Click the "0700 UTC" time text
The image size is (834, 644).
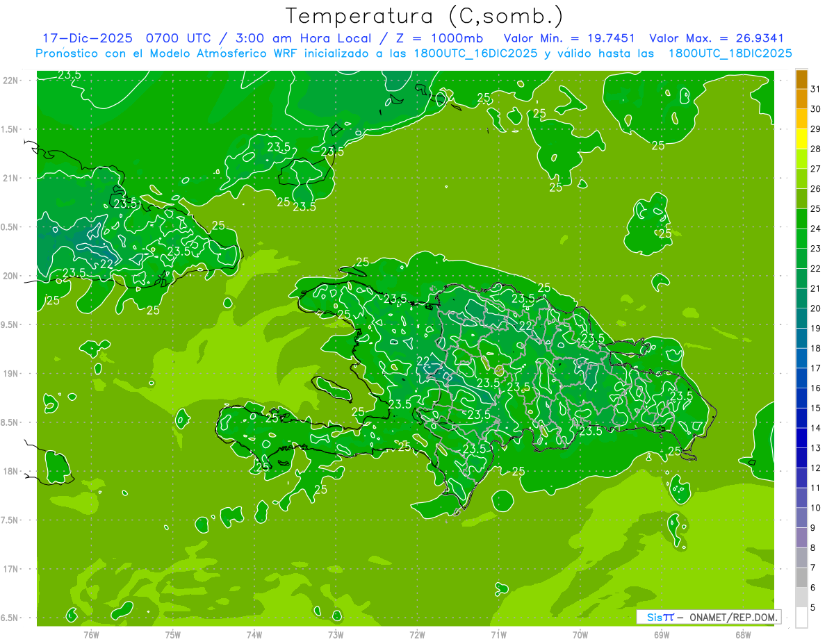pyautogui.click(x=177, y=38)
